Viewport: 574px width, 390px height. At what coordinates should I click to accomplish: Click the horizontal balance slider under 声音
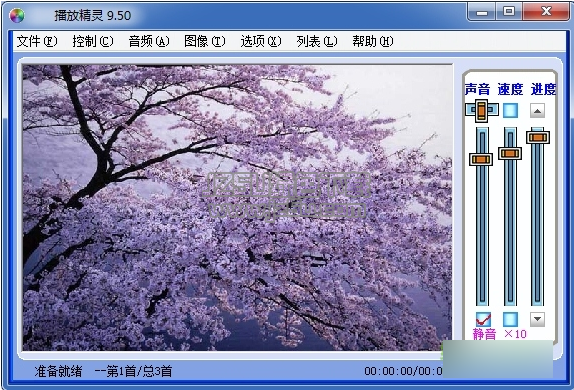[x=482, y=110]
